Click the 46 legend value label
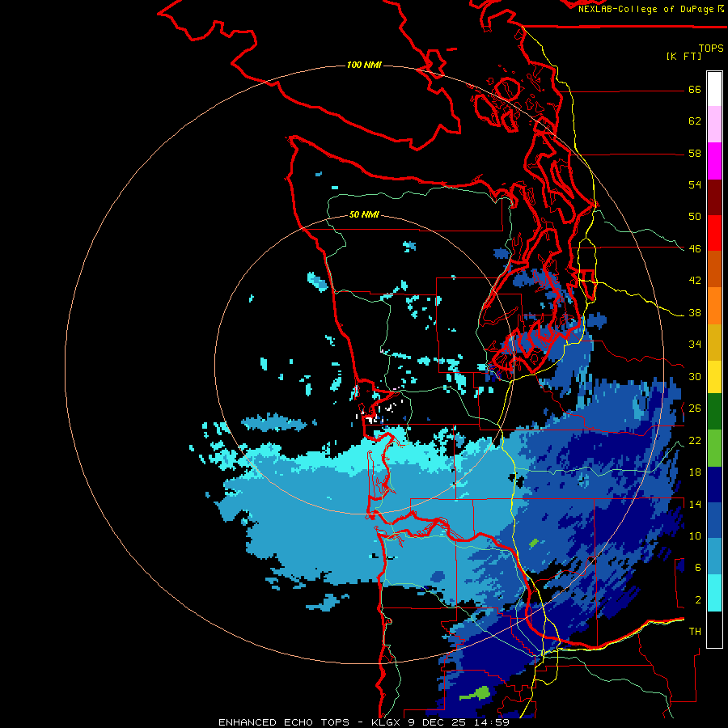Screen dimensions: 728x728 click(x=695, y=249)
